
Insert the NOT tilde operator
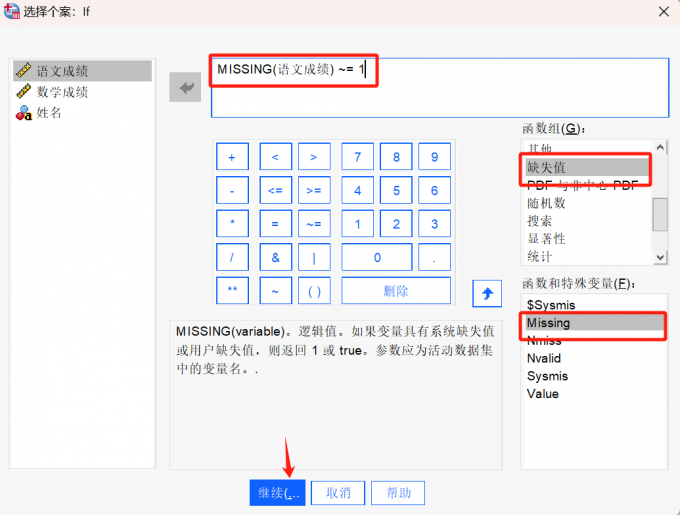point(275,290)
